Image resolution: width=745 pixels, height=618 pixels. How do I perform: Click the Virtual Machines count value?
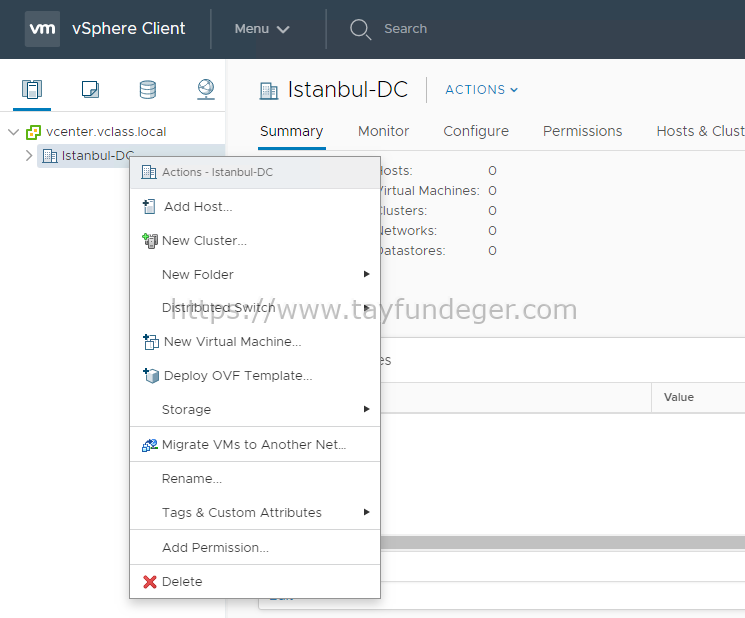492,190
